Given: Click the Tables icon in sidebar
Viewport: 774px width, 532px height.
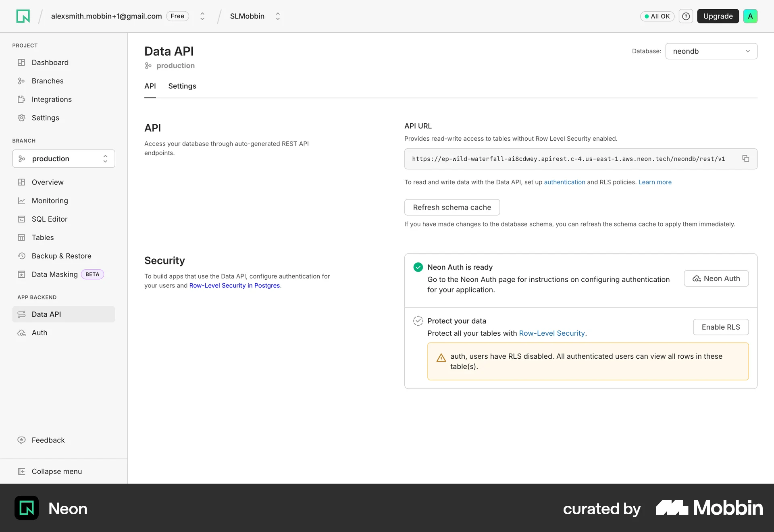Looking at the screenshot, I should (21, 238).
